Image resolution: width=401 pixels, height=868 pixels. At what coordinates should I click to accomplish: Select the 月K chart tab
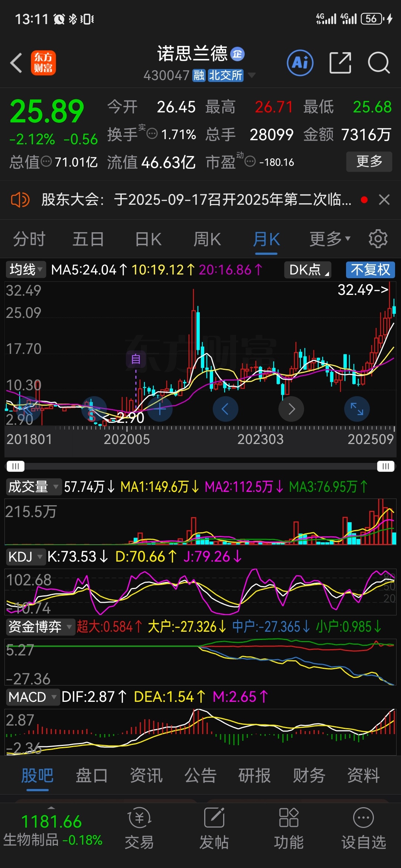click(266, 239)
